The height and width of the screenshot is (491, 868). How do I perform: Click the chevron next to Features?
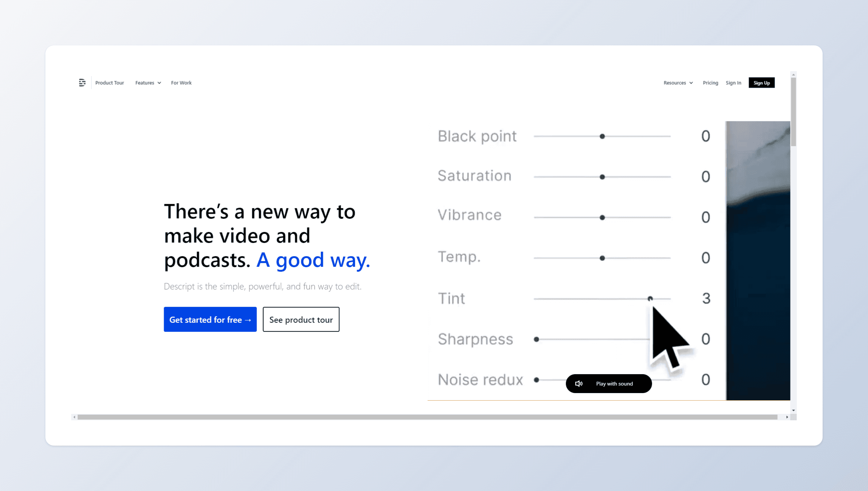(159, 83)
